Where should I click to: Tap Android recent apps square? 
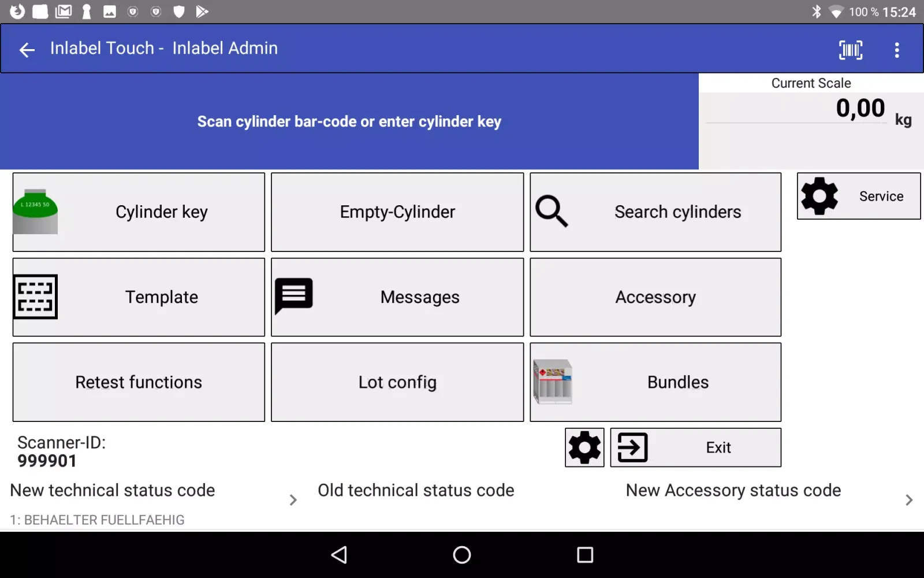click(x=585, y=555)
